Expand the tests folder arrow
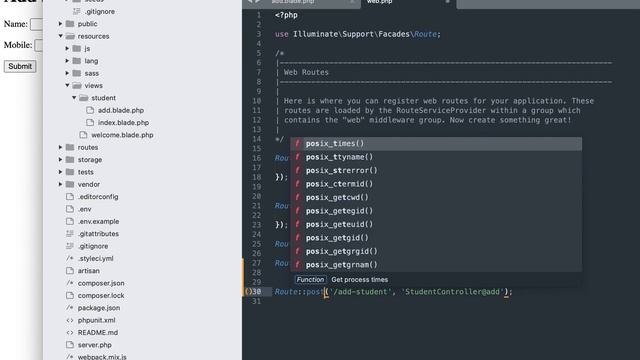Screen dimensions: 640x360 (x=60, y=172)
